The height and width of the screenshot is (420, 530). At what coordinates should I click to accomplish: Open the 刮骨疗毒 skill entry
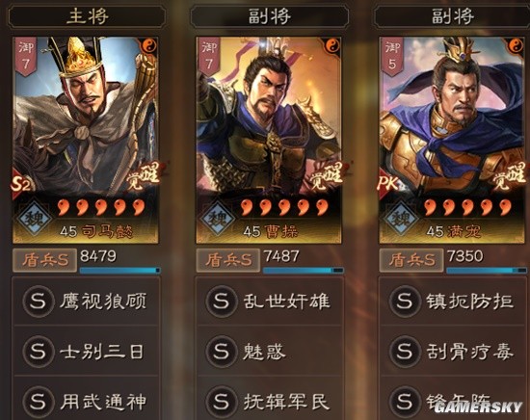coord(453,352)
